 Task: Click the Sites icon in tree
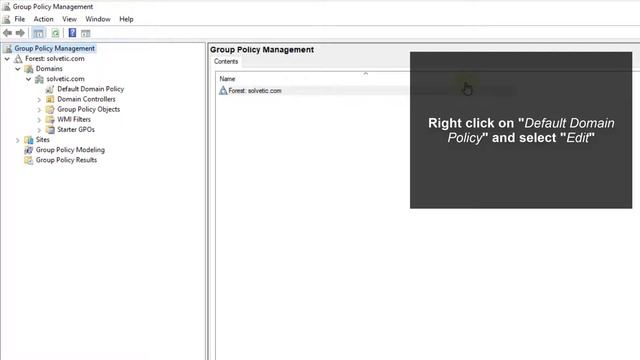coord(29,140)
